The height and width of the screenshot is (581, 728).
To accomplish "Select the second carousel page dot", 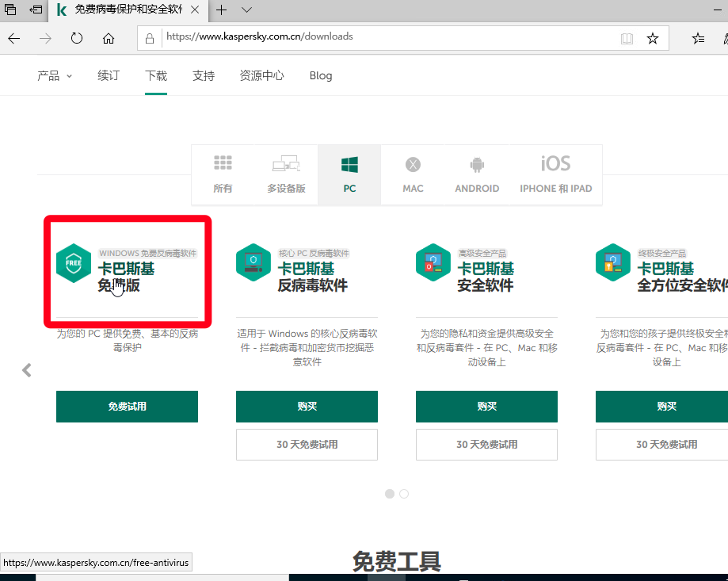I will pyautogui.click(x=404, y=494).
